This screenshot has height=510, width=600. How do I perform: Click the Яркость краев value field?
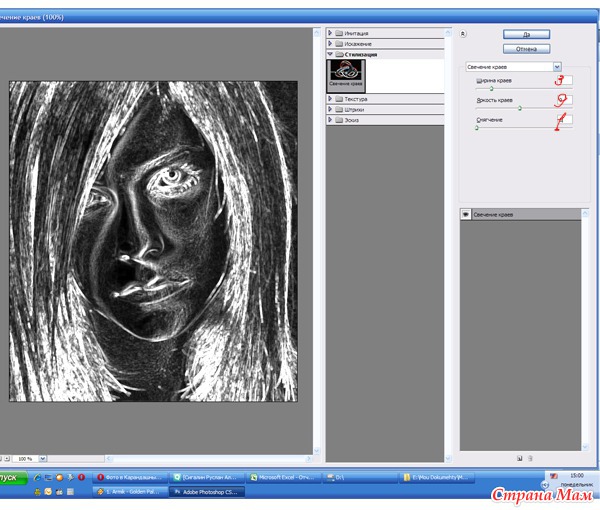pos(564,100)
